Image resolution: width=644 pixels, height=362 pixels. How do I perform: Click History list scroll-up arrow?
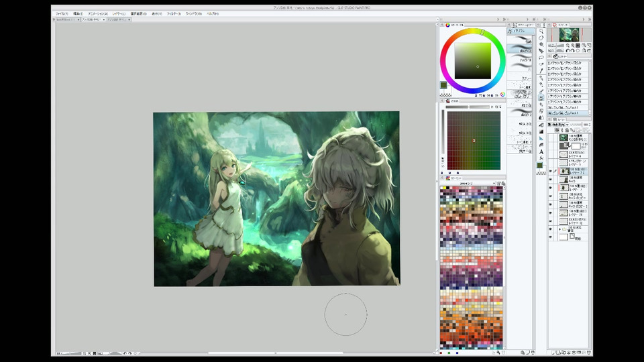(x=590, y=61)
